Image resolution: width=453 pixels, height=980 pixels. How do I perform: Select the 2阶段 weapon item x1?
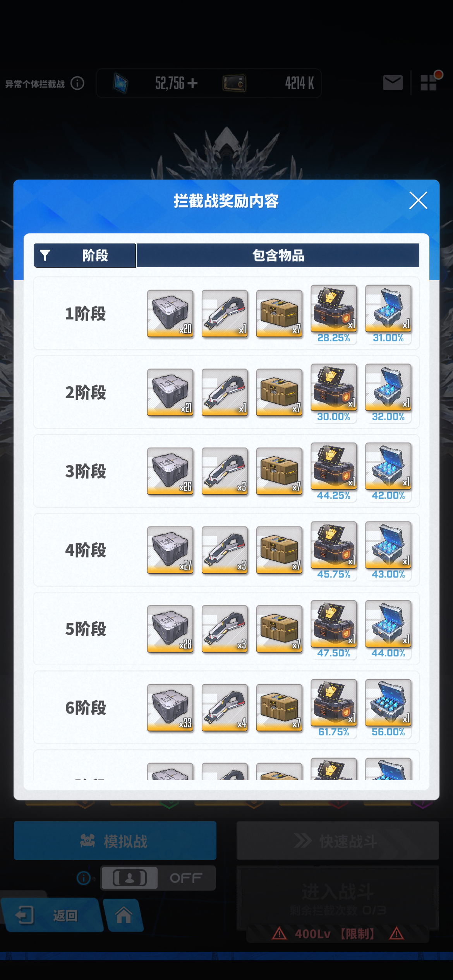(x=225, y=392)
